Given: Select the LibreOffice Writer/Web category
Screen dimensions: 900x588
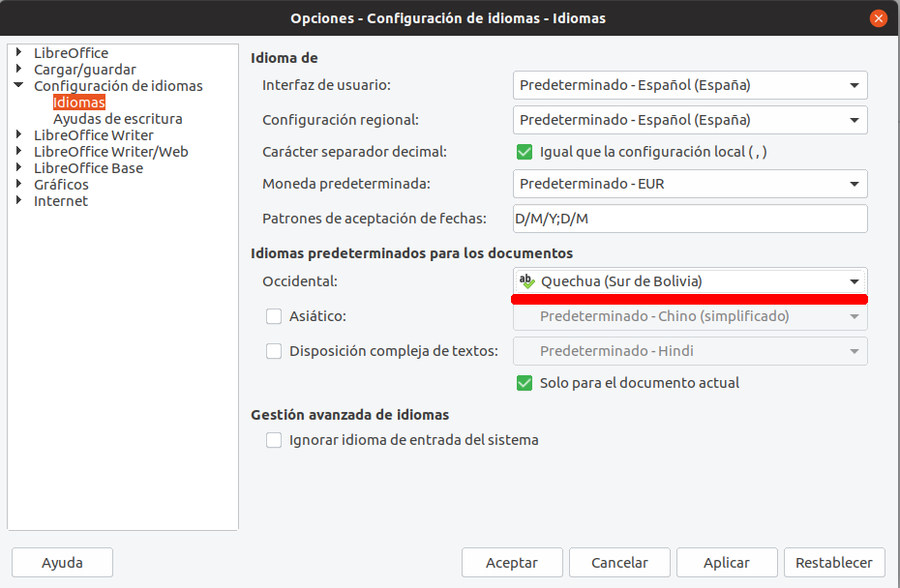Looking at the screenshot, I should [110, 152].
